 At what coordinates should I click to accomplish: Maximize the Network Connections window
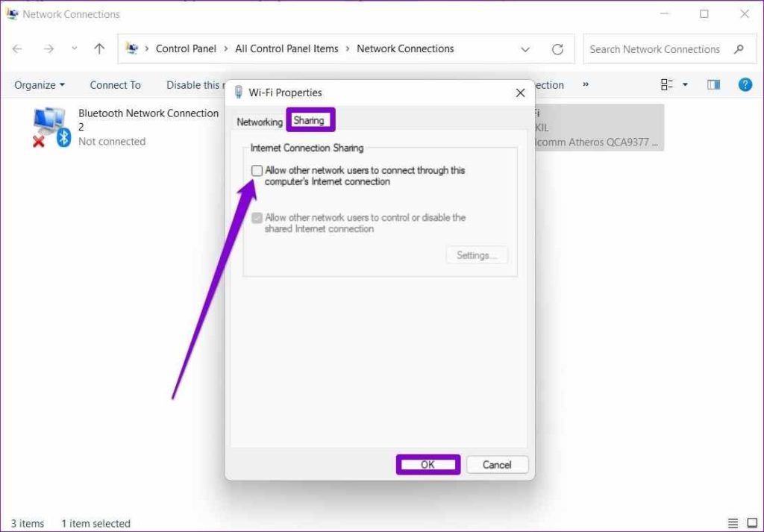click(704, 14)
